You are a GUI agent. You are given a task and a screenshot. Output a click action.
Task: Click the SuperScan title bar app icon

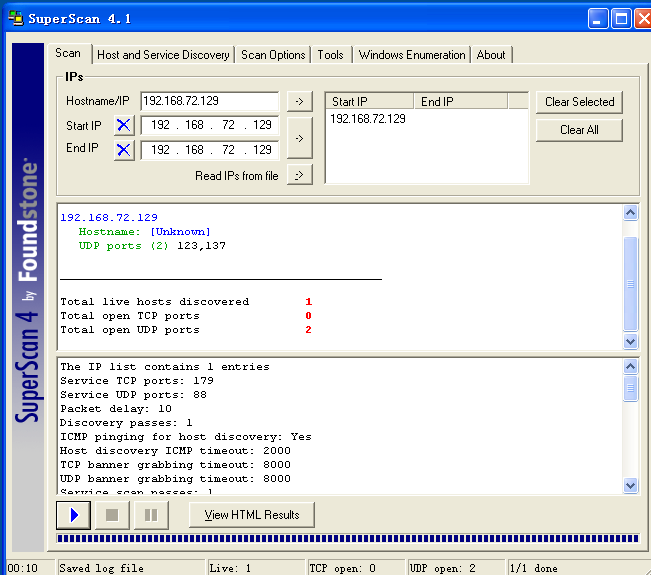(x=16, y=18)
